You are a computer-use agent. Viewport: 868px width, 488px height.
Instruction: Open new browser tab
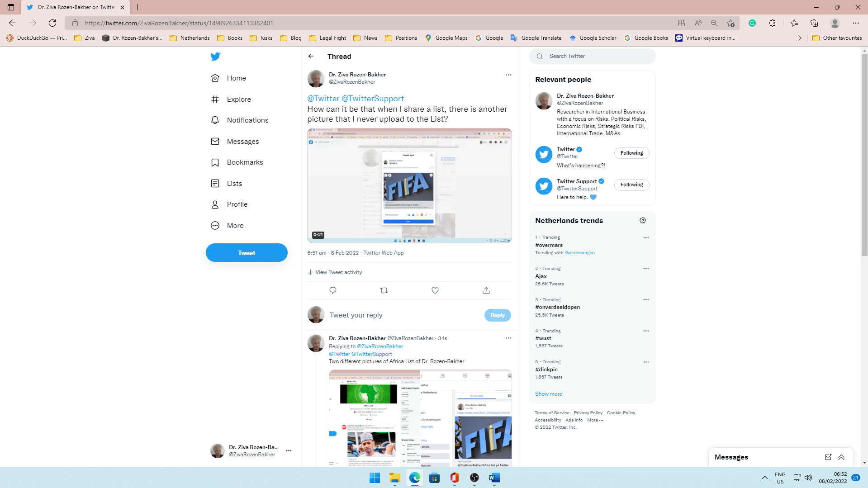click(x=138, y=7)
